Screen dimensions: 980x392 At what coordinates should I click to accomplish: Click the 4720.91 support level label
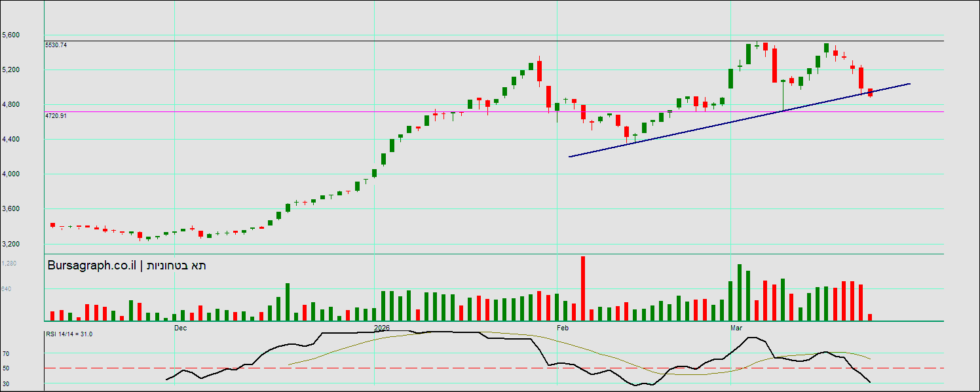coord(56,115)
